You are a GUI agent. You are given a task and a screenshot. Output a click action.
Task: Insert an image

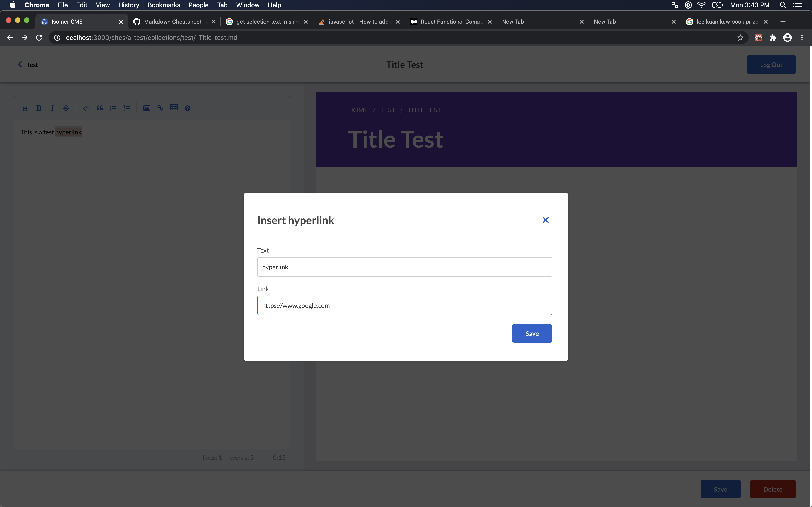[147, 108]
